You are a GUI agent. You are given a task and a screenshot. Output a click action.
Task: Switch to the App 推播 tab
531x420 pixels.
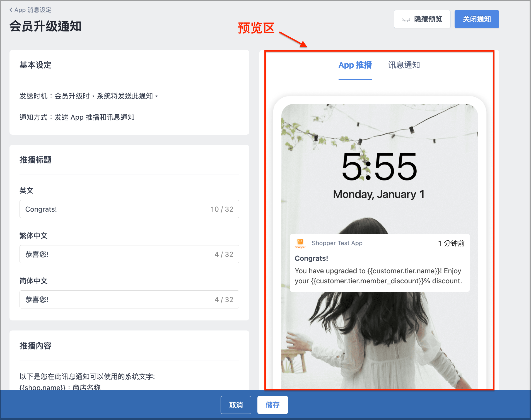[x=355, y=65]
